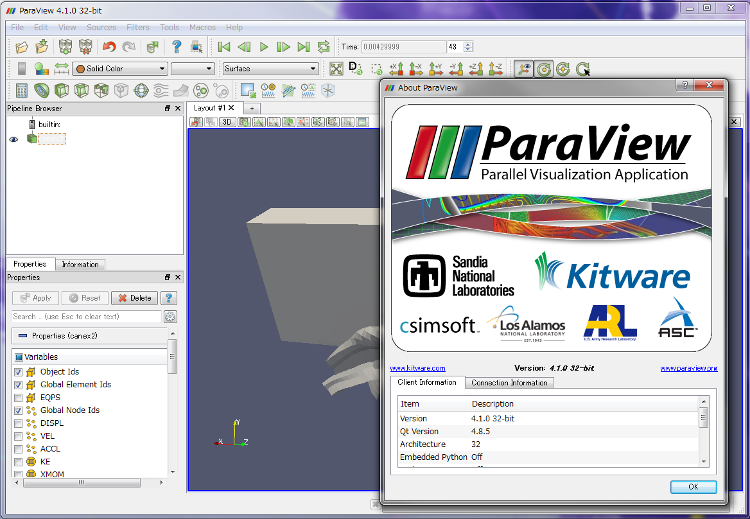Toggle the Global Node Ids checkbox
The width and height of the screenshot is (750, 519).
18,410
